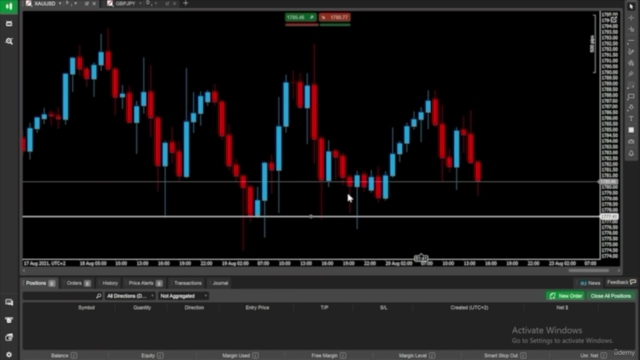640x360 pixels.
Task: Add a new chart tab
Action: [x=185, y=3]
